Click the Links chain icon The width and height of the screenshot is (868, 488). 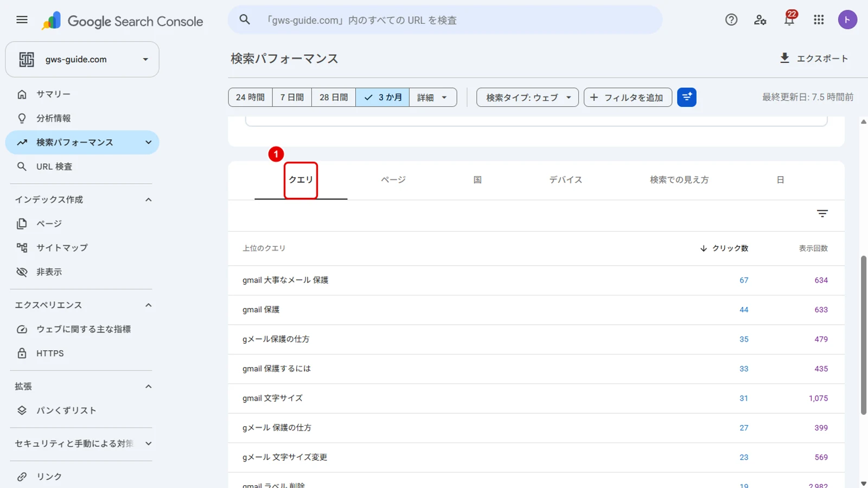[22, 477]
